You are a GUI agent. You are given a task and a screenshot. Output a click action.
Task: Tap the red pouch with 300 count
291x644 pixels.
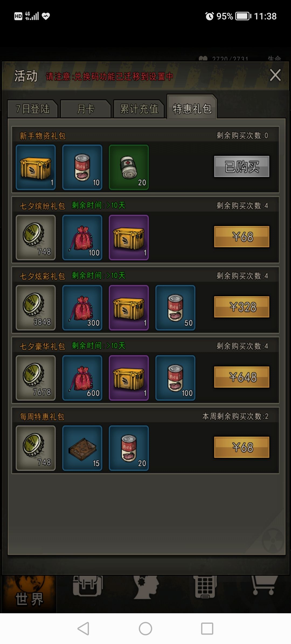pos(82,307)
